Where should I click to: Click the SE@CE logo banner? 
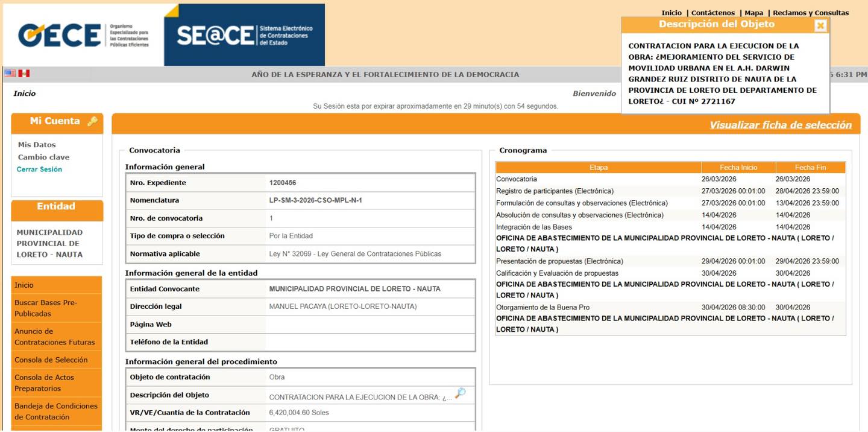[245, 35]
